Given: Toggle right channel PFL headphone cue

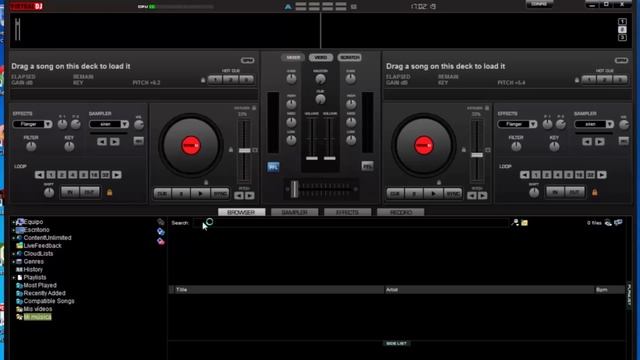Looking at the screenshot, I should pos(367,166).
